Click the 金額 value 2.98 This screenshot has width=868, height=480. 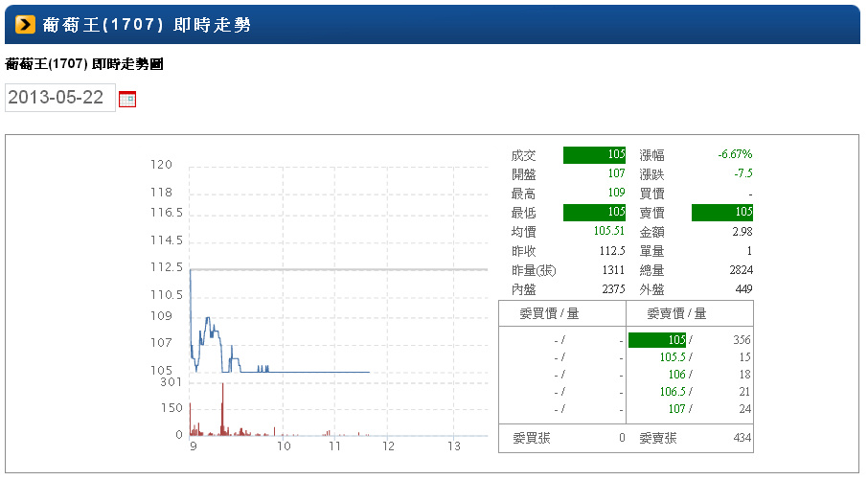click(742, 232)
